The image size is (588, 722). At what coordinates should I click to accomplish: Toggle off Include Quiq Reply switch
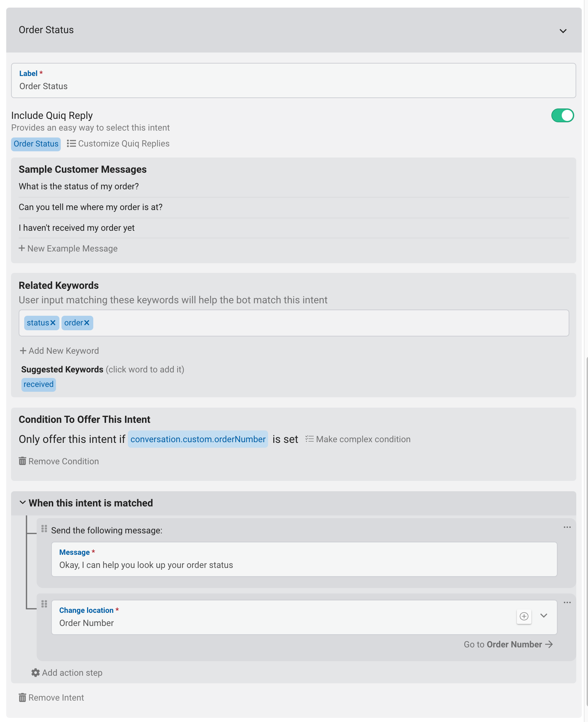562,115
